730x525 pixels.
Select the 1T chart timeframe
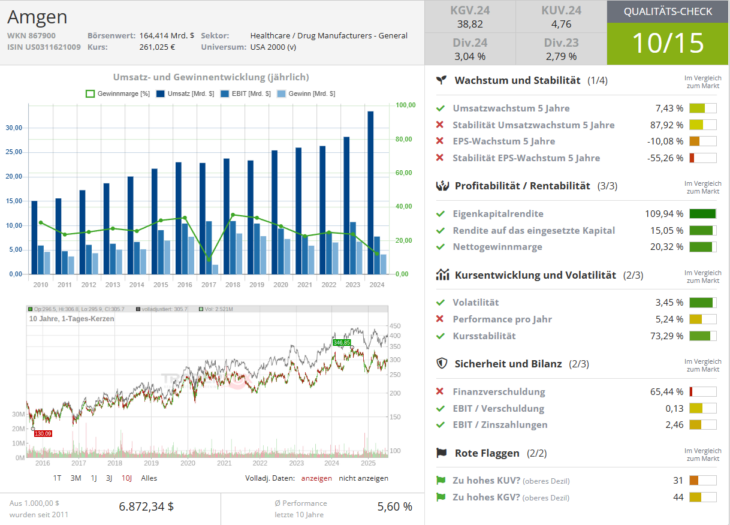click(x=57, y=478)
